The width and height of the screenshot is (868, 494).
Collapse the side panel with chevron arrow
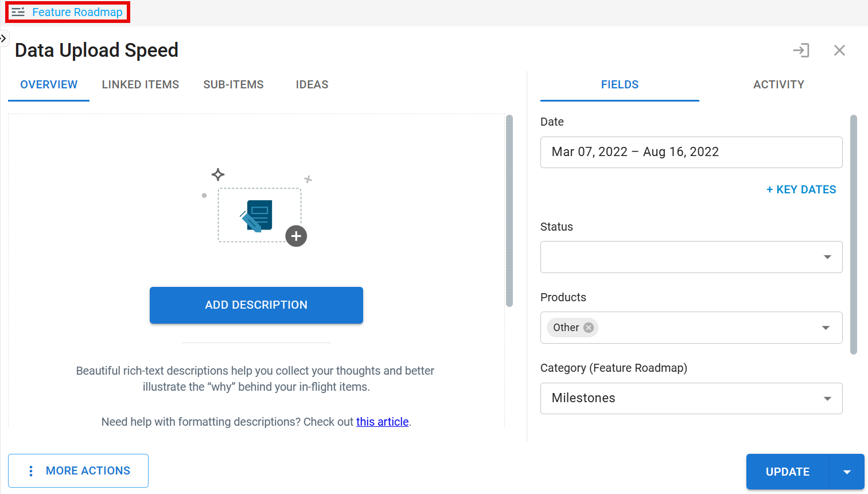point(3,38)
